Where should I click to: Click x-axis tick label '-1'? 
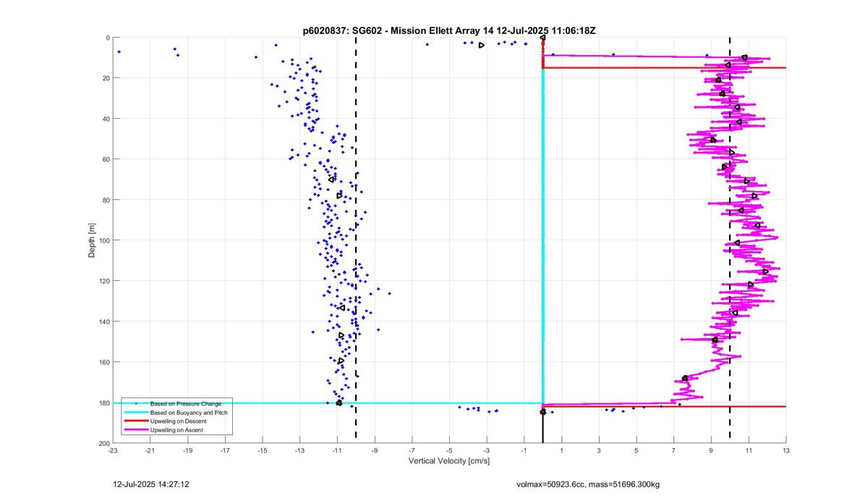(524, 451)
